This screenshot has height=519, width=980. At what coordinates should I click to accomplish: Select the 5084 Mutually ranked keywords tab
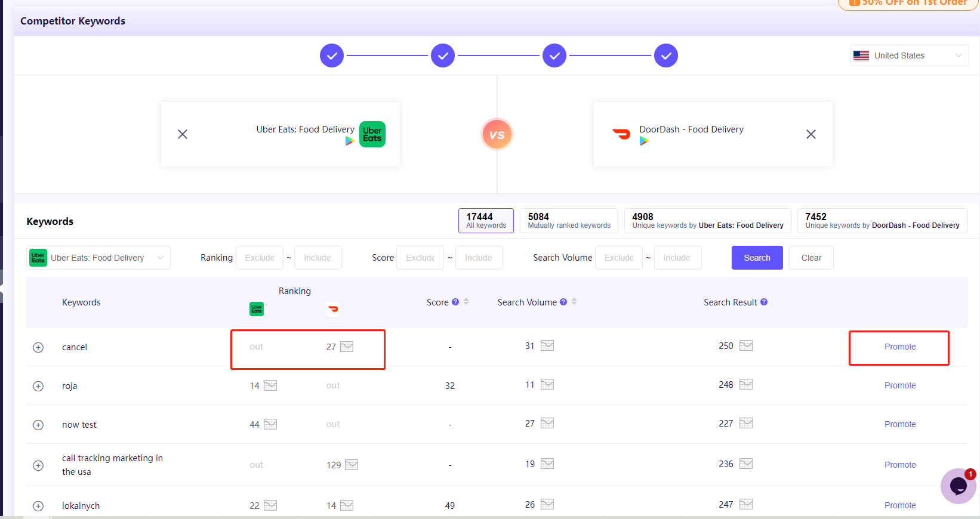[x=569, y=221]
